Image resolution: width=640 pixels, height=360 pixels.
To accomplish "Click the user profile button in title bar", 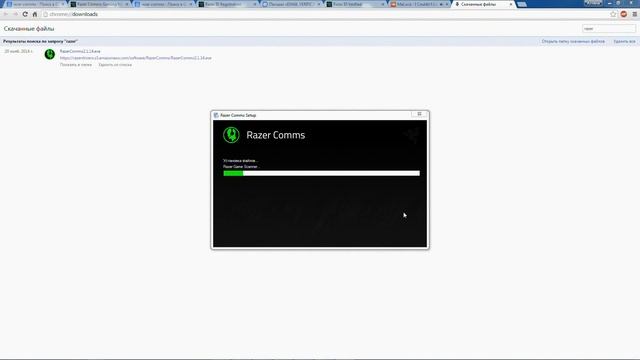I will 593,3.
